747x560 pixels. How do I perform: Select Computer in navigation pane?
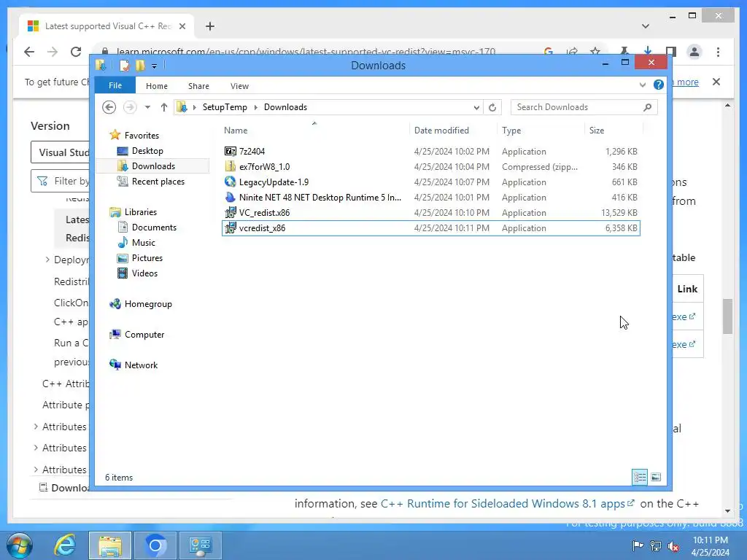click(144, 335)
